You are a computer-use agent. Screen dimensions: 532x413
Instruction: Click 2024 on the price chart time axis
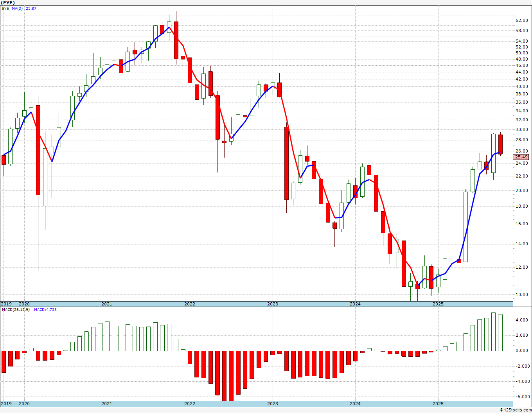(x=355, y=304)
